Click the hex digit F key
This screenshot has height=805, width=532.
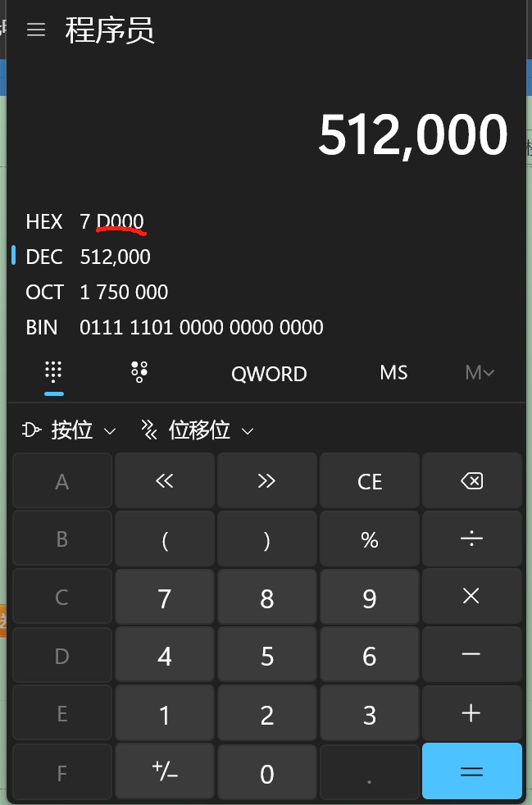pos(62,771)
